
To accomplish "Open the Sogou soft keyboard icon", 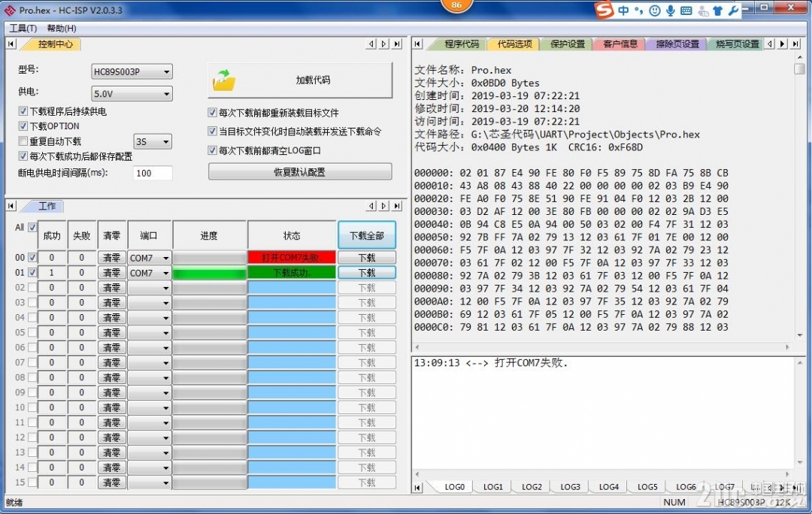I will pyautogui.click(x=686, y=11).
